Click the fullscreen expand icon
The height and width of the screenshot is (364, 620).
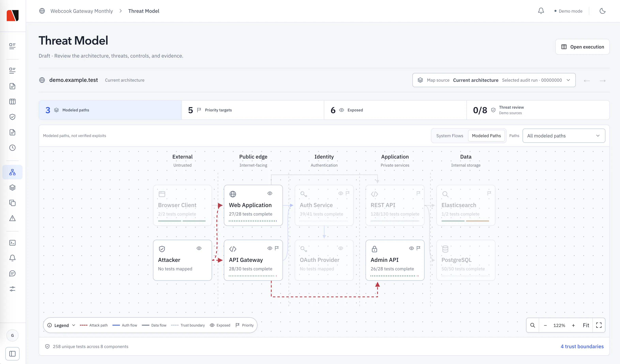(x=599, y=325)
